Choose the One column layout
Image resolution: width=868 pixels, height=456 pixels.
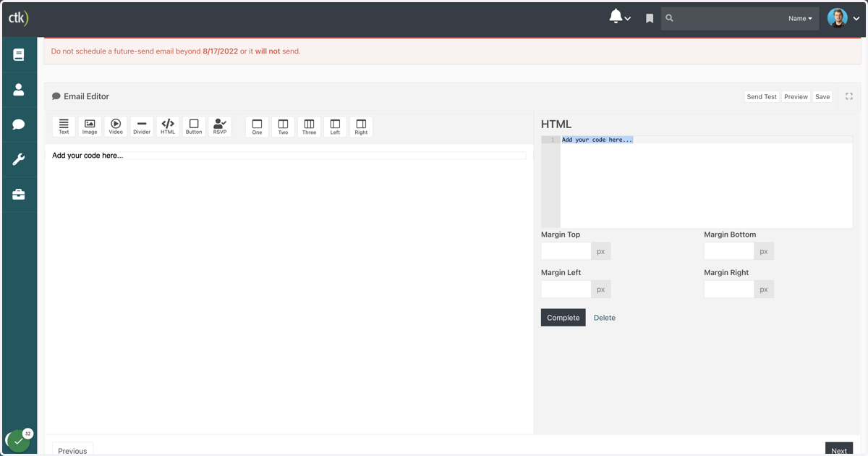(257, 127)
